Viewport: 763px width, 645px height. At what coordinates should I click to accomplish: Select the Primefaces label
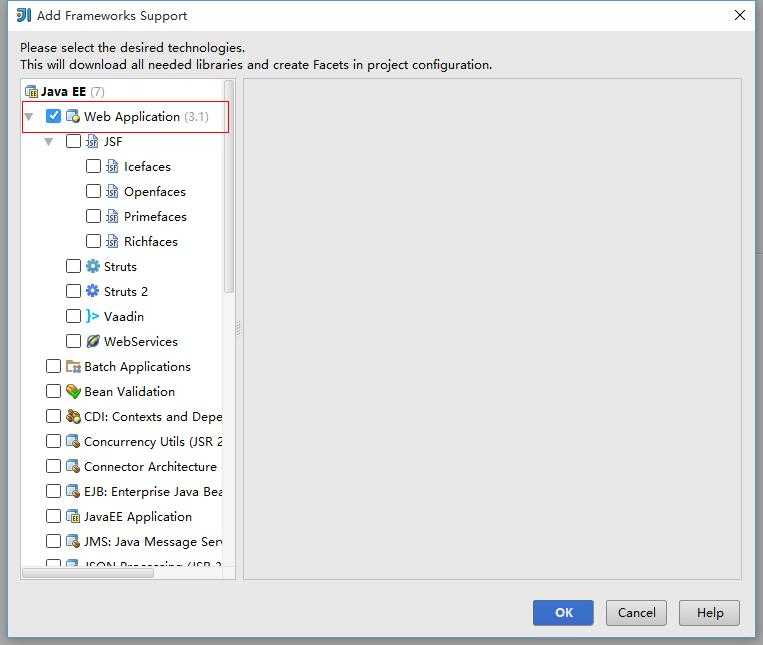155,216
